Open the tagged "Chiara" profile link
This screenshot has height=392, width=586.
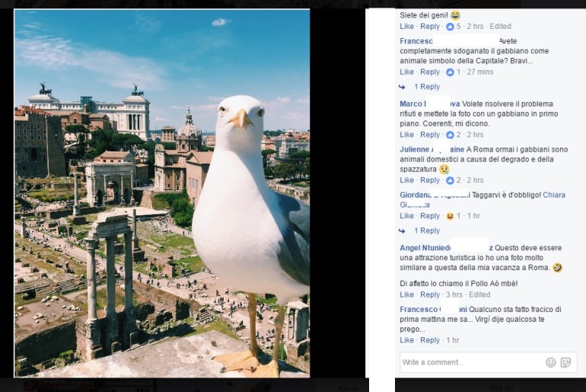pyautogui.click(x=554, y=195)
